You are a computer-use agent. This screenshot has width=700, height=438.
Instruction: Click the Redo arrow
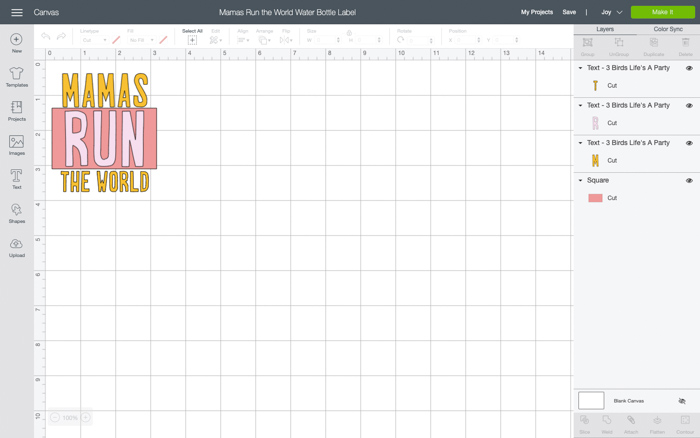[62, 36]
